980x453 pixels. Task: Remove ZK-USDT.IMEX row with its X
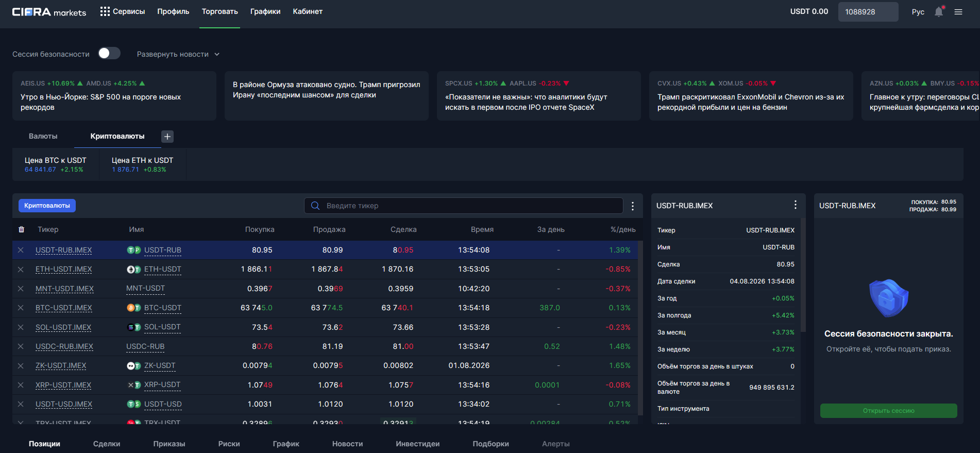[21, 365]
